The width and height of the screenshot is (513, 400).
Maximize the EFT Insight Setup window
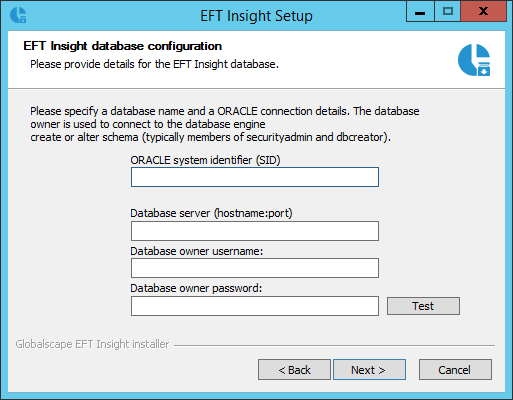pyautogui.click(x=447, y=12)
